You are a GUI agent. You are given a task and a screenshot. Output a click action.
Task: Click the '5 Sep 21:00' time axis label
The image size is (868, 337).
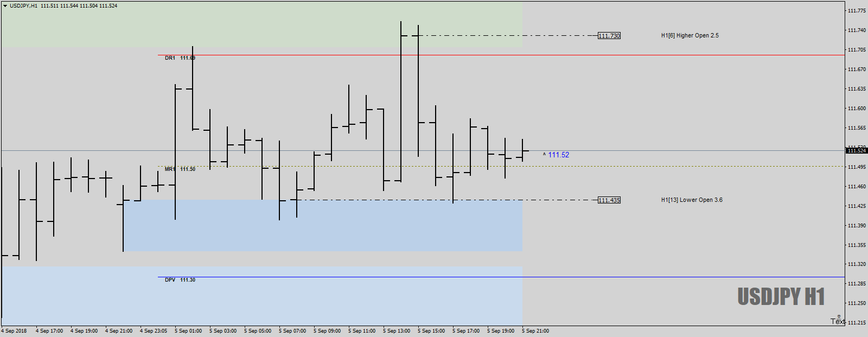pyautogui.click(x=535, y=331)
